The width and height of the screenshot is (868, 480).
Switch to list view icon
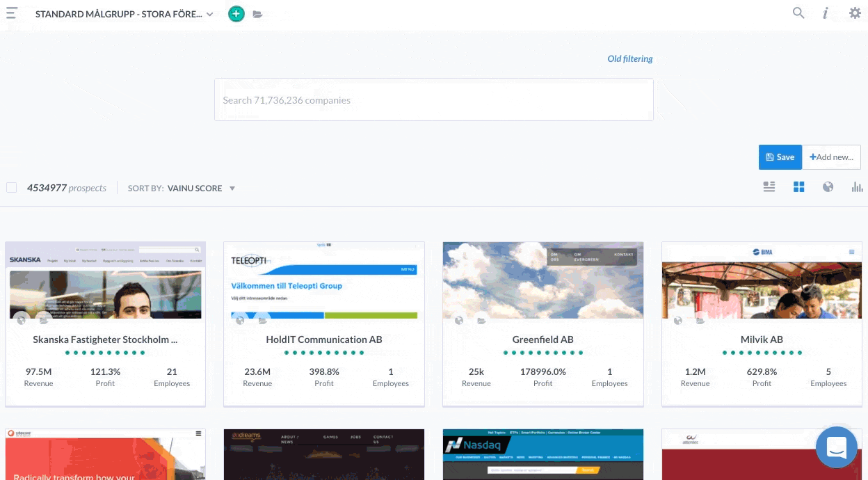[769, 187]
